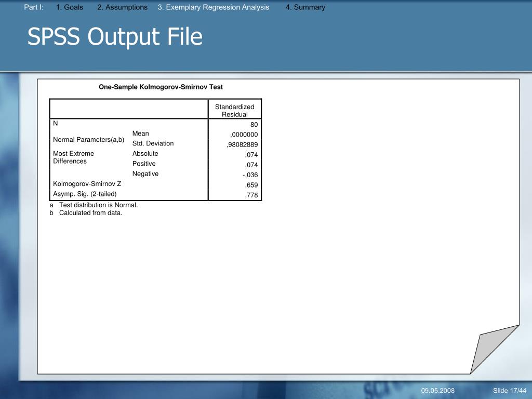This screenshot has width=532, height=399.
Task: Click the value ,98082889
Action: point(242,145)
